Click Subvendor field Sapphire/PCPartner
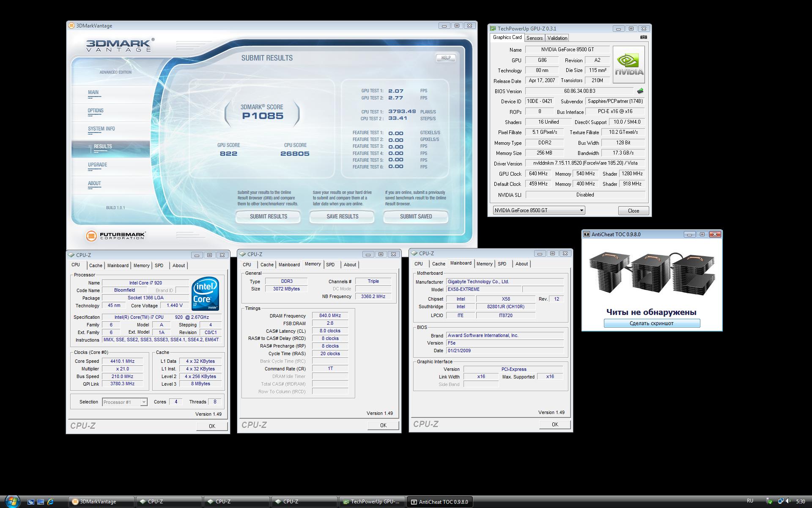Screen dimensions: 812x508 coord(615,101)
